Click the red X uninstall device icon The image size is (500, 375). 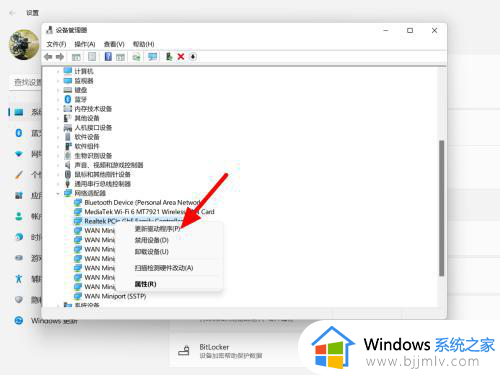[181, 57]
